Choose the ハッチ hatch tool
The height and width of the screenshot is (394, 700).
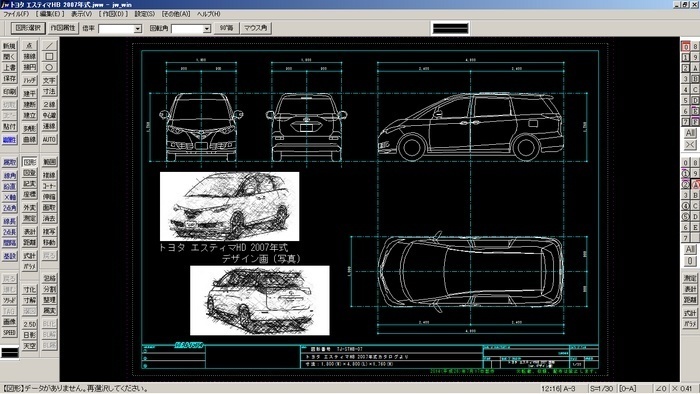point(29,81)
